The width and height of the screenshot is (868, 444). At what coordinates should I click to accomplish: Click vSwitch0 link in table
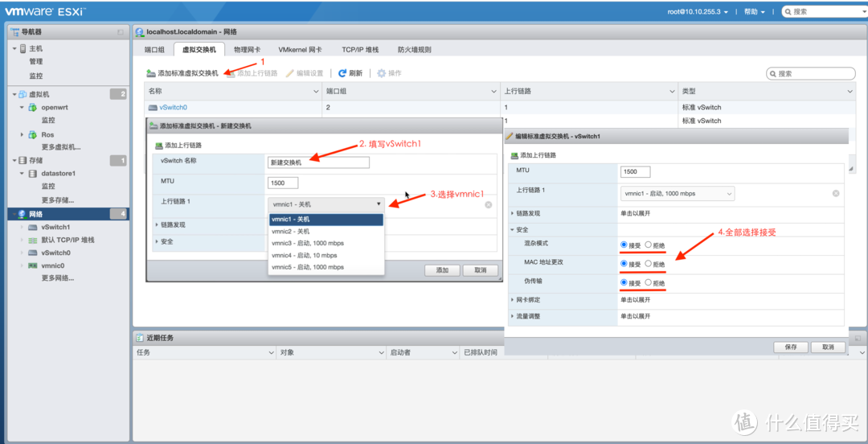(x=174, y=108)
